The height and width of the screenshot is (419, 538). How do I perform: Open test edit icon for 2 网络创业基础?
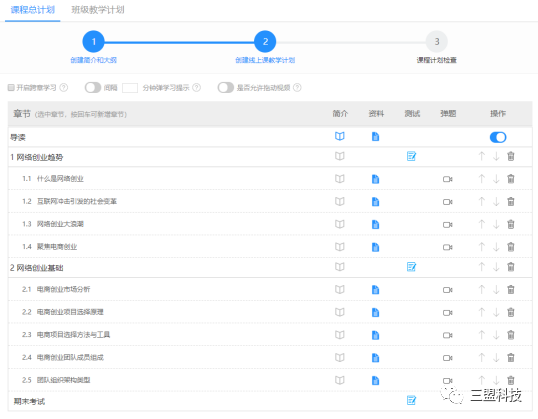click(x=411, y=267)
